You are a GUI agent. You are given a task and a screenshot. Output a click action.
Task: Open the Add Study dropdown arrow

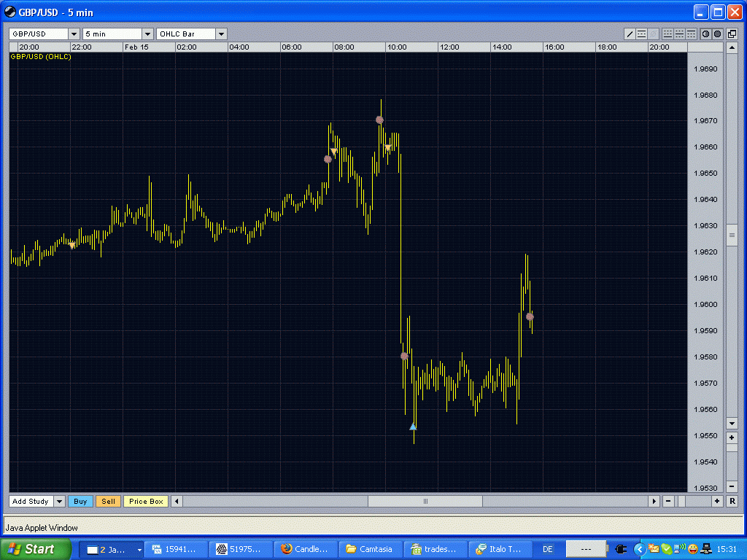pos(59,501)
